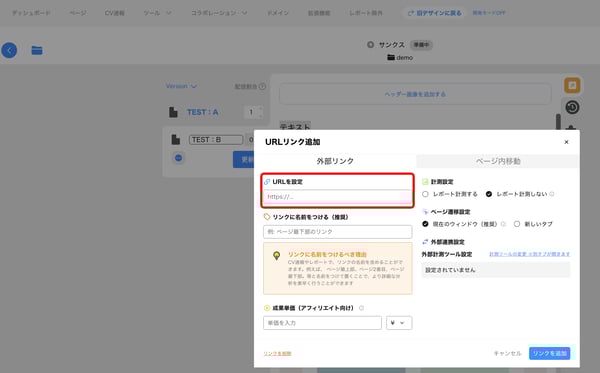The width and height of the screenshot is (600, 373).
Task: Click the status circle icon beside サンクス
Action: coord(370,45)
